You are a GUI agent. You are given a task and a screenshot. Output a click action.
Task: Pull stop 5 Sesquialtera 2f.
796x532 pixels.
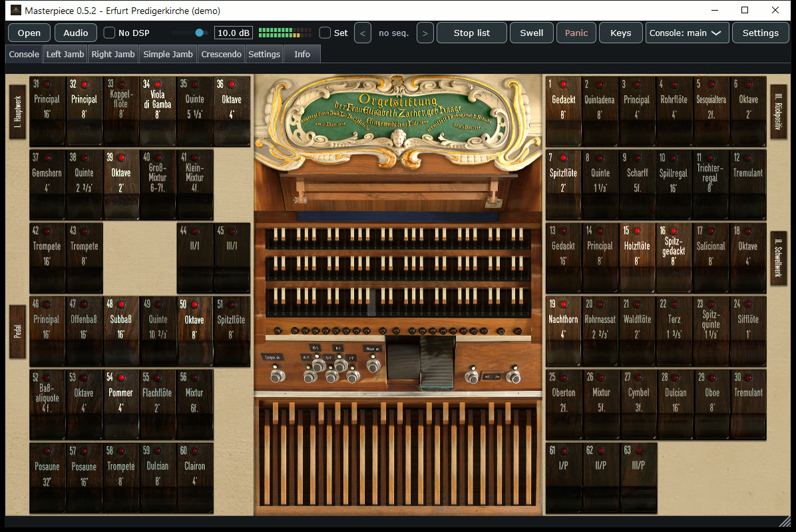click(711, 112)
